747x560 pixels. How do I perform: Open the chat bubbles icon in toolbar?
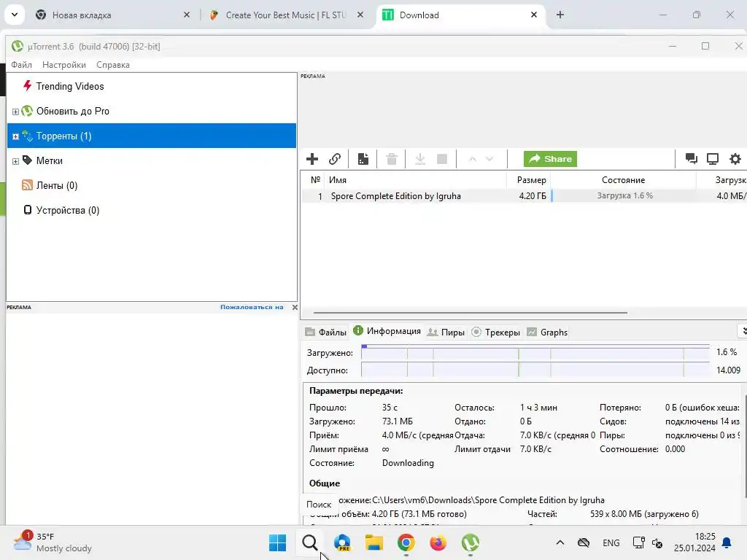[x=691, y=158]
